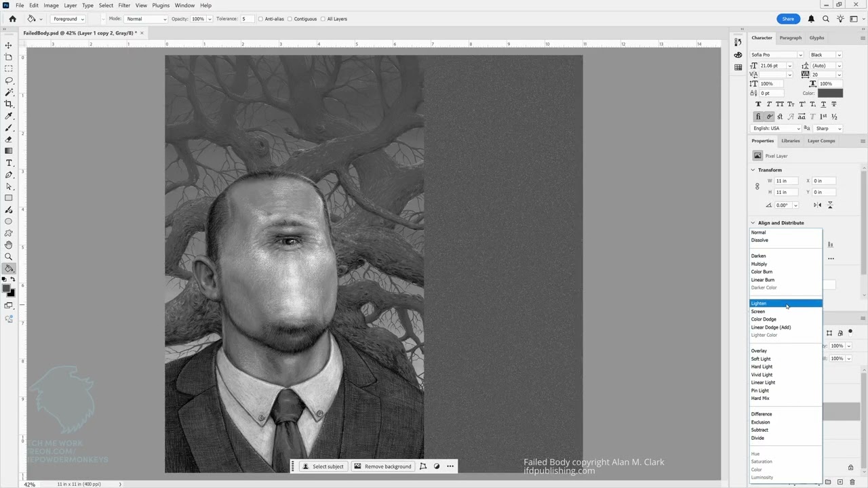Screen dimensions: 868x488
Task: Select the Brush tool
Action: 9,127
